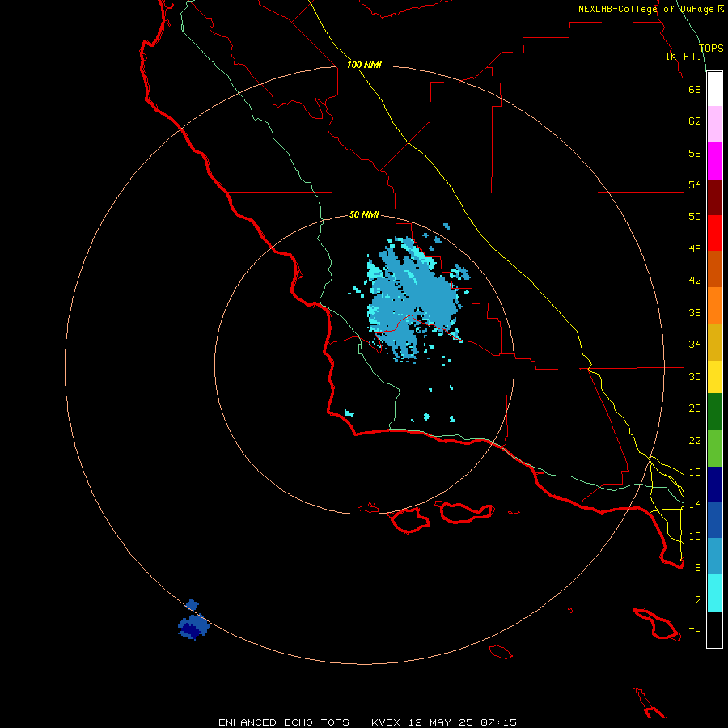The height and width of the screenshot is (728, 728).
Task: Click the orange 38 kft legend swatch
Action: [x=714, y=306]
